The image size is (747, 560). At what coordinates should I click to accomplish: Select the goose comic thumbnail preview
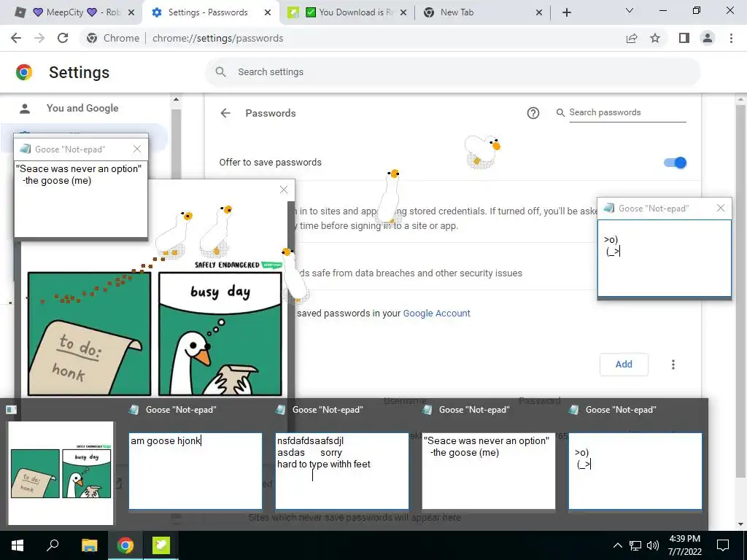pos(61,472)
